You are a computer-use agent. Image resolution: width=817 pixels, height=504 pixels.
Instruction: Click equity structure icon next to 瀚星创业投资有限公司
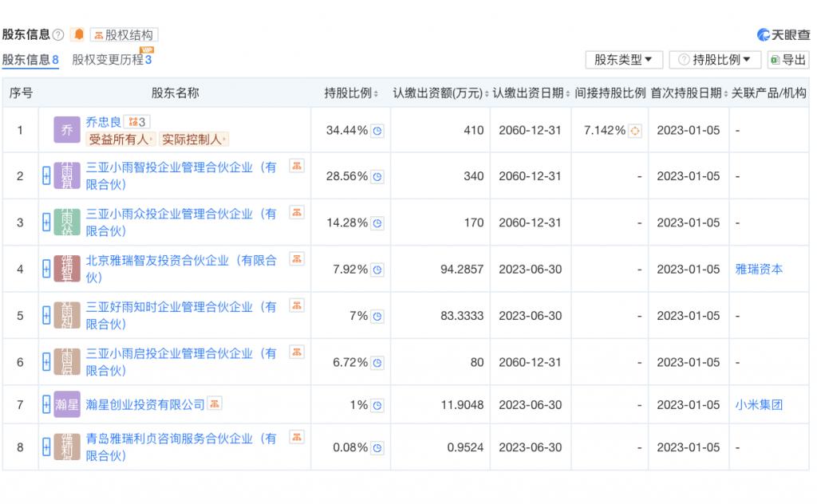coord(215,404)
